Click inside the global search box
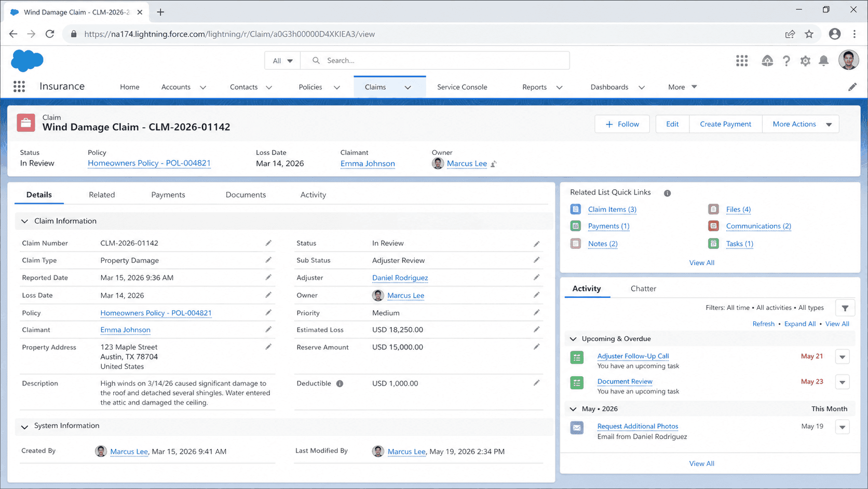 point(435,61)
